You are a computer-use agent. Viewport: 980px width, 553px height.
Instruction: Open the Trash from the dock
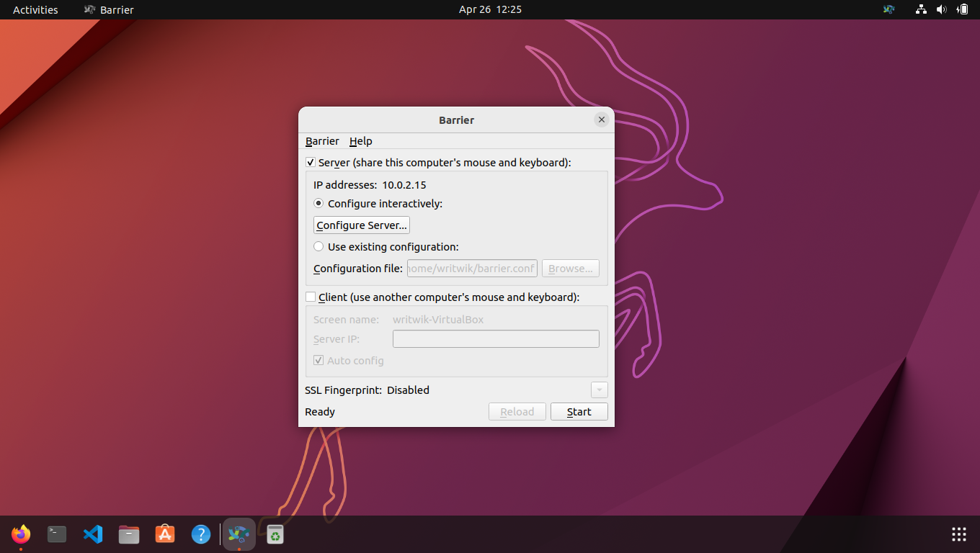coord(275,534)
